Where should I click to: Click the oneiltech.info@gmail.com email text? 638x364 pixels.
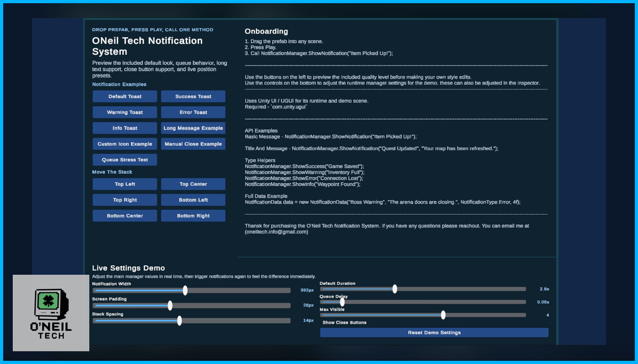coord(276,232)
